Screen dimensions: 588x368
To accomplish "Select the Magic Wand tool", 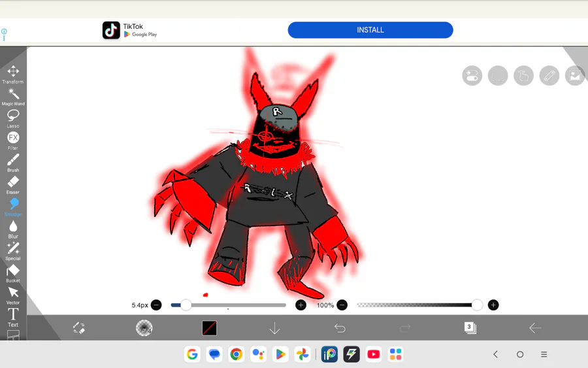I will [13, 96].
